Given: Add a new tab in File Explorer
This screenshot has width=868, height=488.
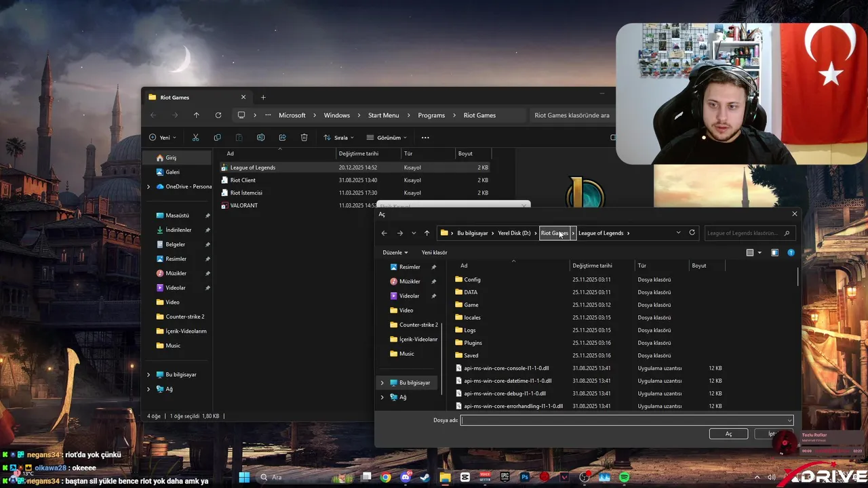Looking at the screenshot, I should pos(263,97).
